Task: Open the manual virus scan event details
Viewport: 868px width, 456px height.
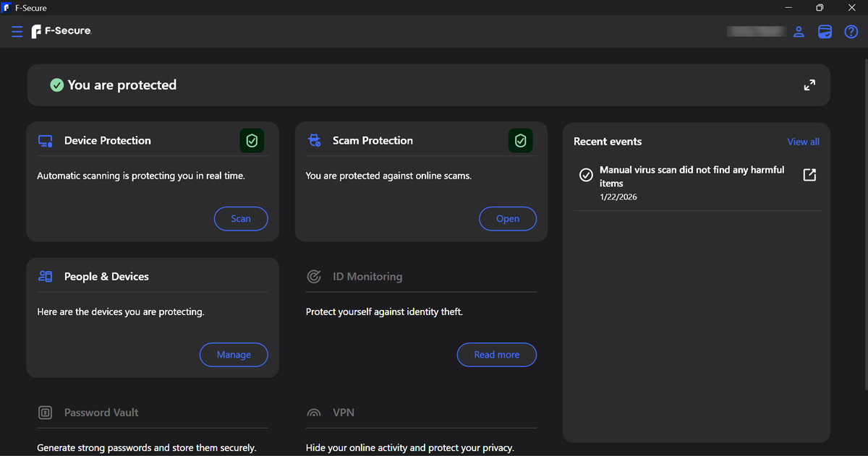Action: 809,175
